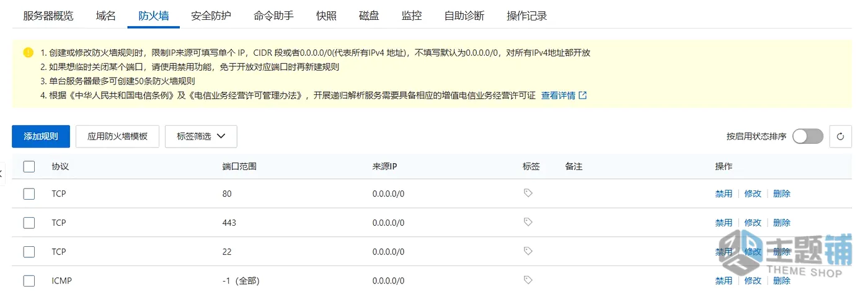
Task: Open the 命令助手 tab
Action: pyautogui.click(x=274, y=16)
